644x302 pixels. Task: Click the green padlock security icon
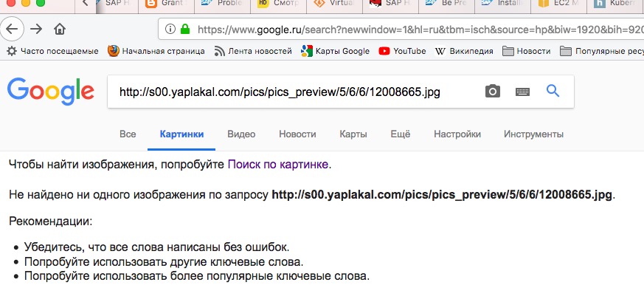(186, 29)
